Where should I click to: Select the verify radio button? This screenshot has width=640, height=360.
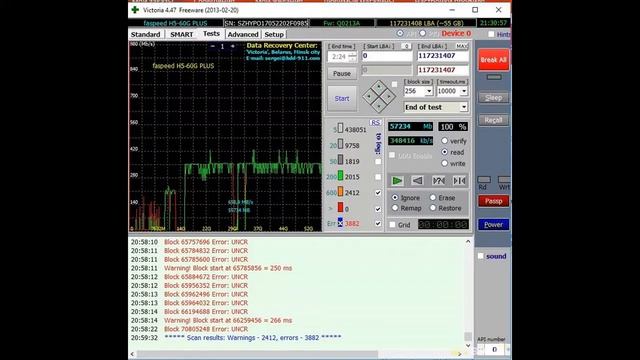[444, 141]
